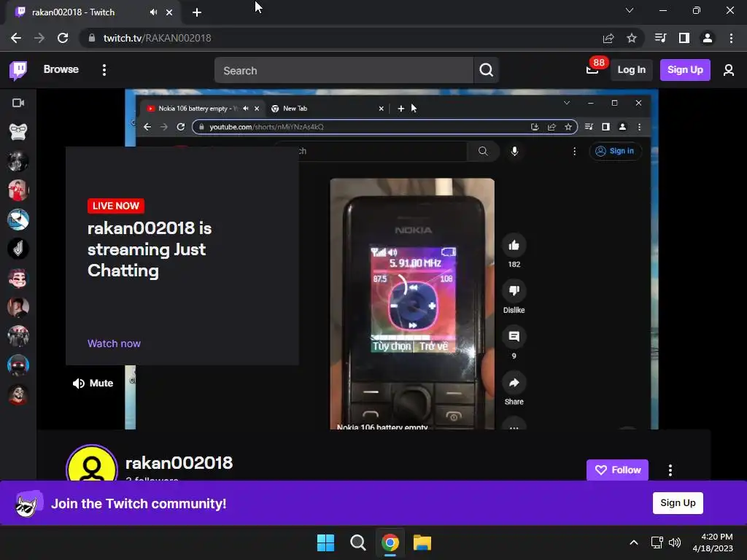This screenshot has height=560, width=747.
Task: Click the rakan002018 yellow profile avatar
Action: [92, 464]
